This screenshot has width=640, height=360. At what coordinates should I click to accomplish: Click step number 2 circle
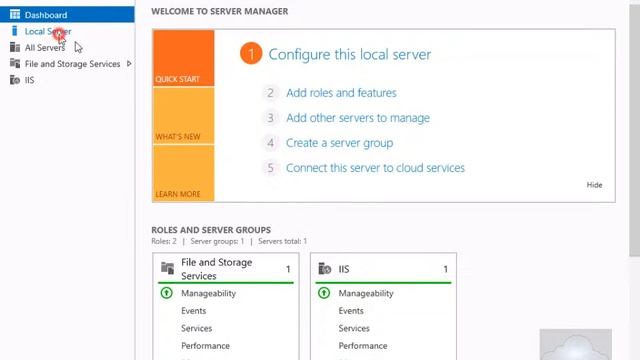(270, 93)
